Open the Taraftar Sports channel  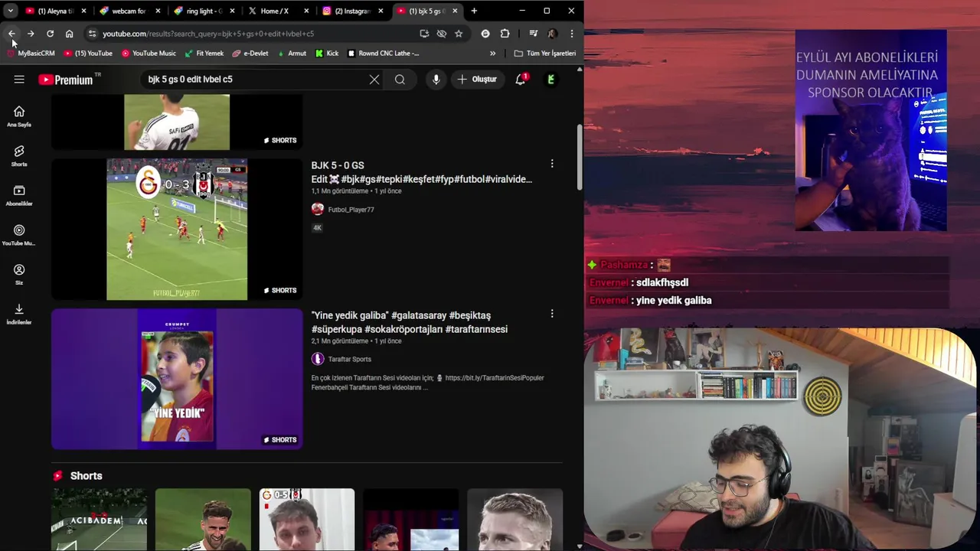click(x=349, y=359)
